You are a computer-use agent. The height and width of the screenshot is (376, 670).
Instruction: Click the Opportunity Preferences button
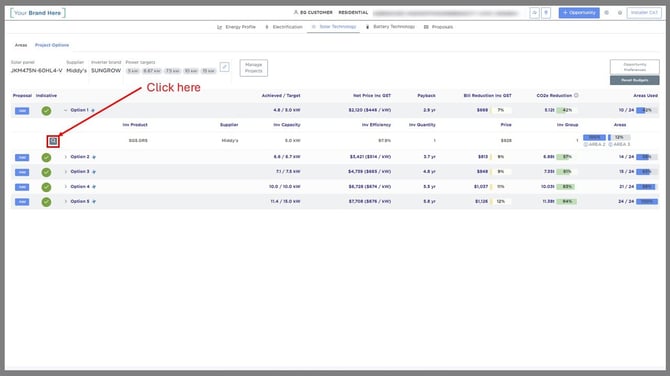(x=635, y=67)
